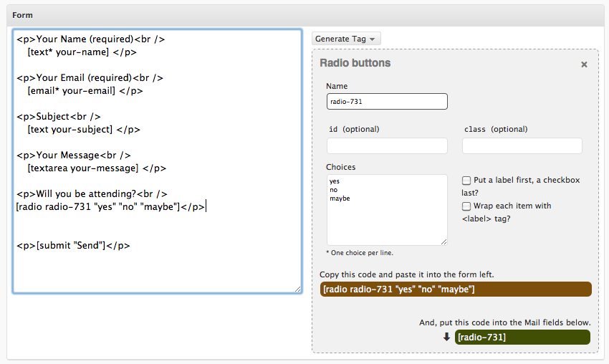Close the Radio buttons tag panel
The width and height of the screenshot is (609, 364).
[584, 64]
